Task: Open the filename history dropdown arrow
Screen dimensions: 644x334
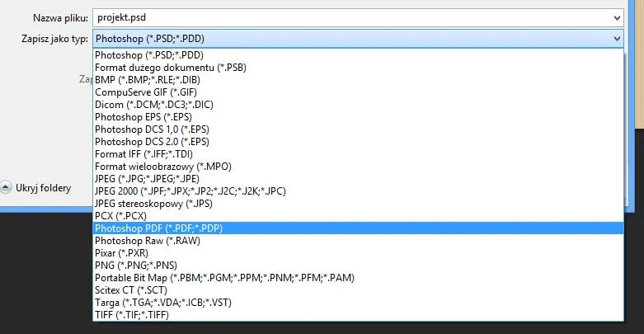Action: pyautogui.click(x=617, y=18)
